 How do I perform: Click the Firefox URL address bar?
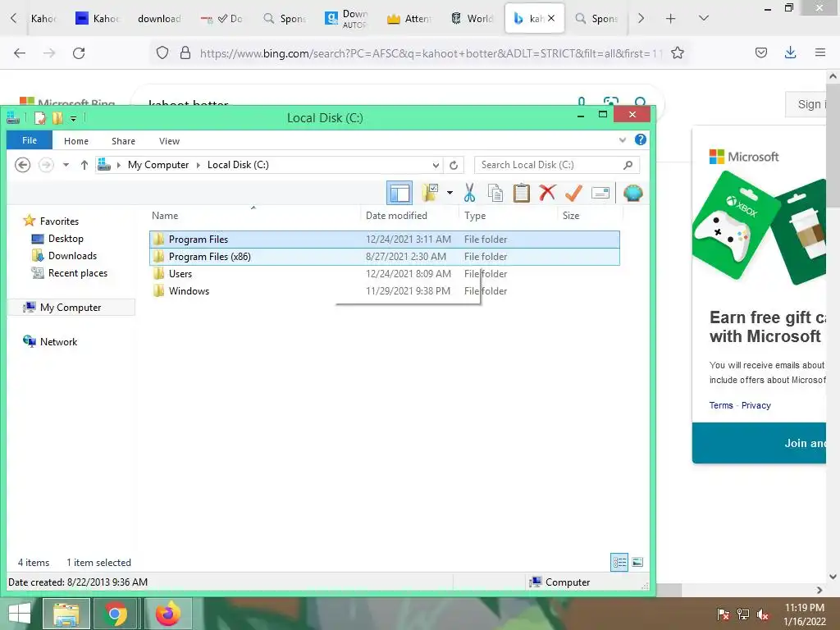tap(428, 53)
